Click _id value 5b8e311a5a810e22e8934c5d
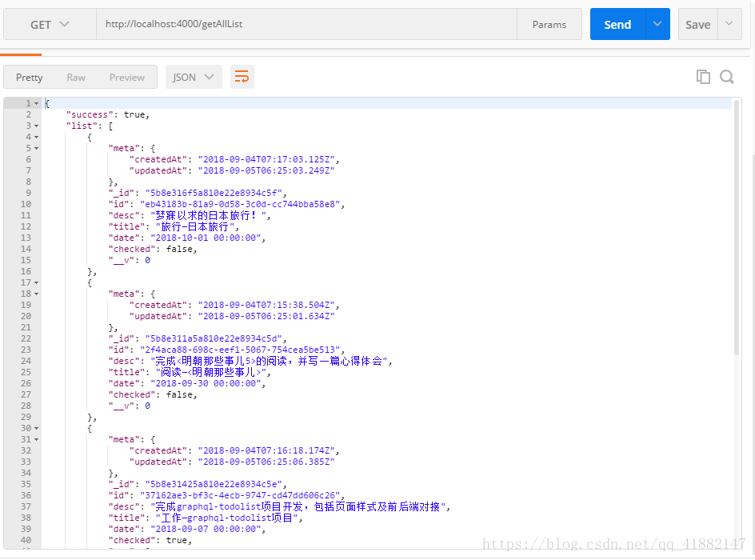This screenshot has width=755, height=560. pos(214,338)
